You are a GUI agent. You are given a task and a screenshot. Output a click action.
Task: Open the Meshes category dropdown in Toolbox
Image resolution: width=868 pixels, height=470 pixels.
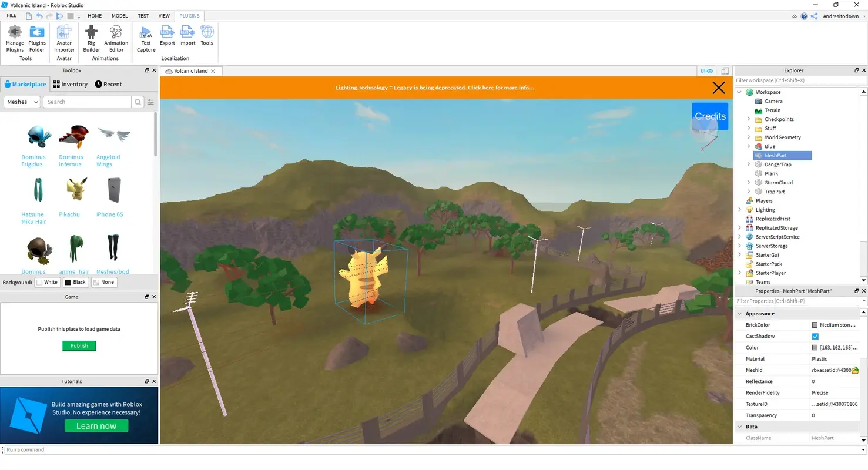pyautogui.click(x=22, y=102)
